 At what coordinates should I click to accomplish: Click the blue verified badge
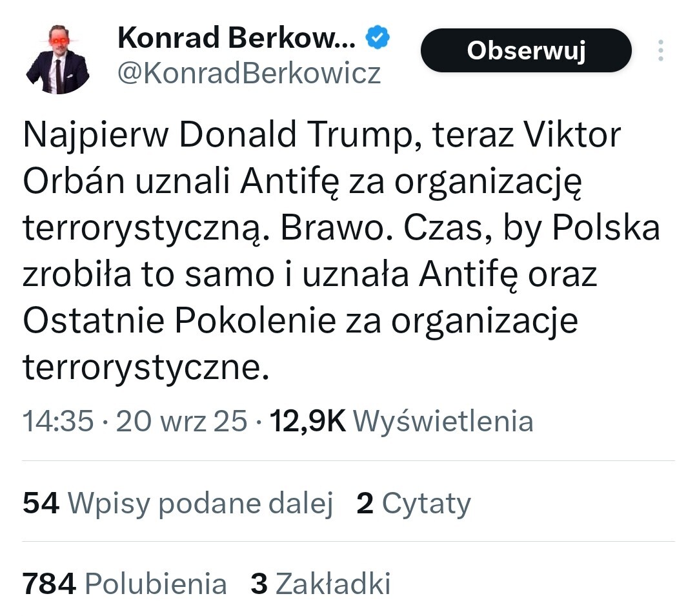click(378, 39)
